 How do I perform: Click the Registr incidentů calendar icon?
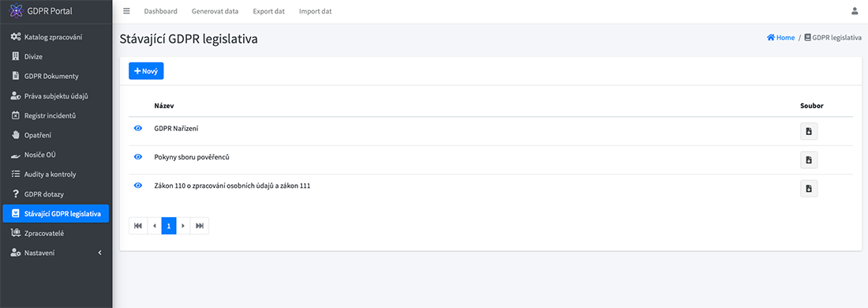[16, 116]
